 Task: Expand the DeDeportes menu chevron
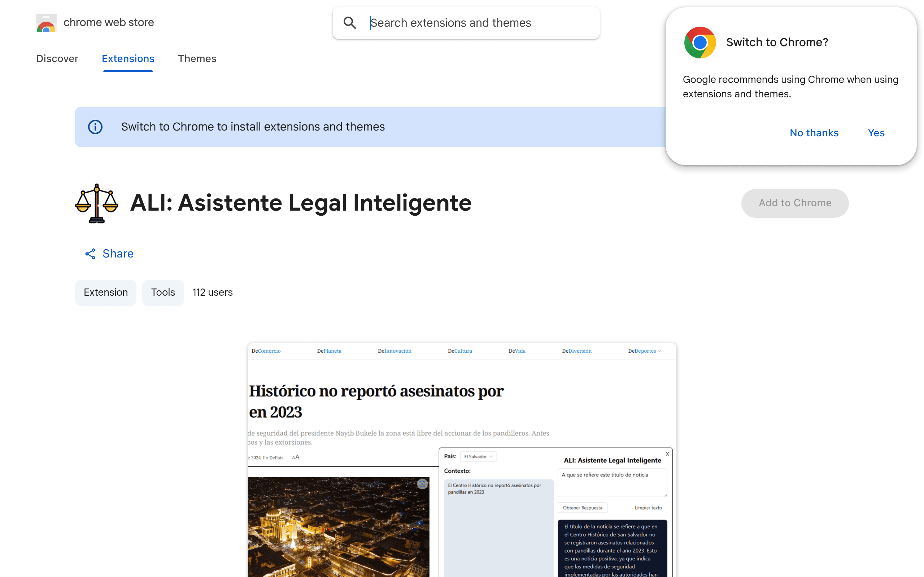click(659, 351)
